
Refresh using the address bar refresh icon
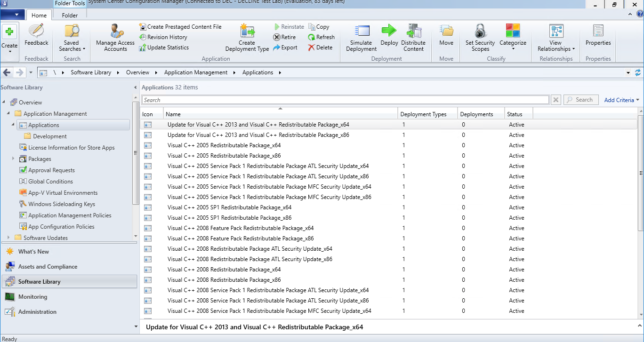(x=638, y=72)
